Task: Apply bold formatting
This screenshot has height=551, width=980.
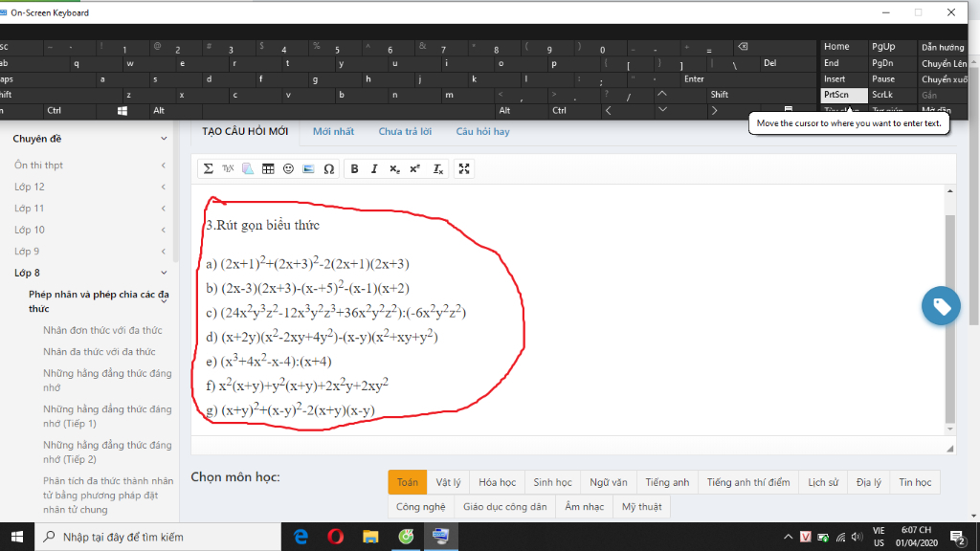Action: (x=354, y=168)
